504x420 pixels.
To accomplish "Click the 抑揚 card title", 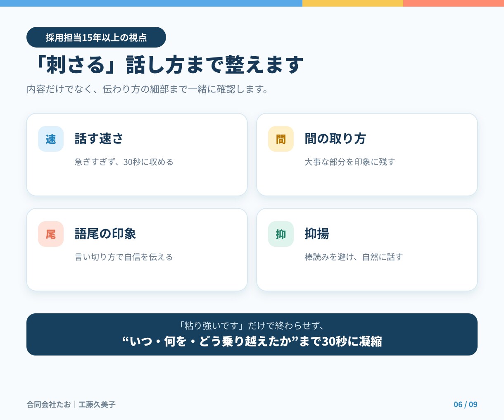I will point(317,234).
